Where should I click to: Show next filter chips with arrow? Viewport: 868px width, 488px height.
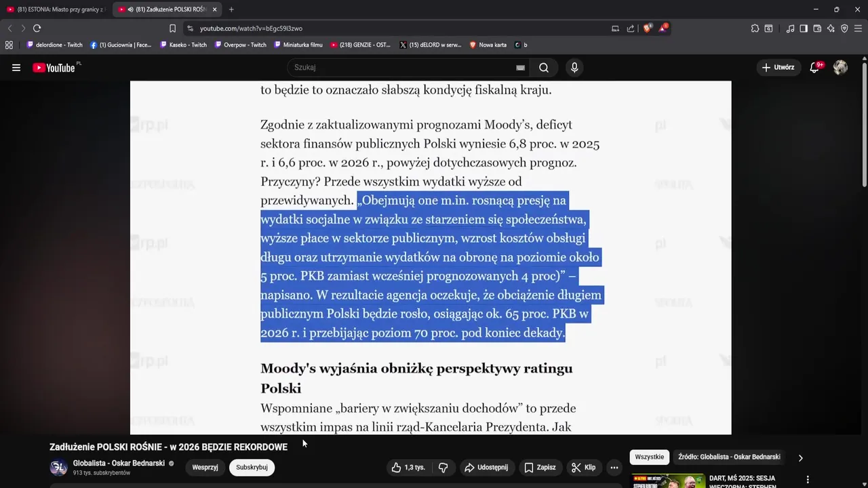(800, 457)
